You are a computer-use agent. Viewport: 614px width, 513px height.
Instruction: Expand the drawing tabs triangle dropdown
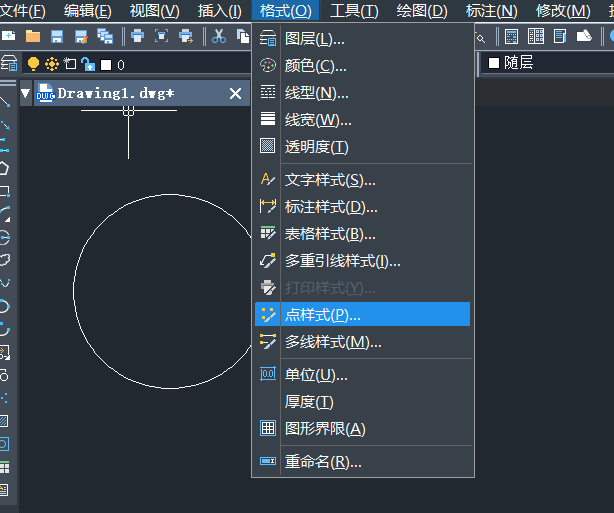[x=26, y=93]
